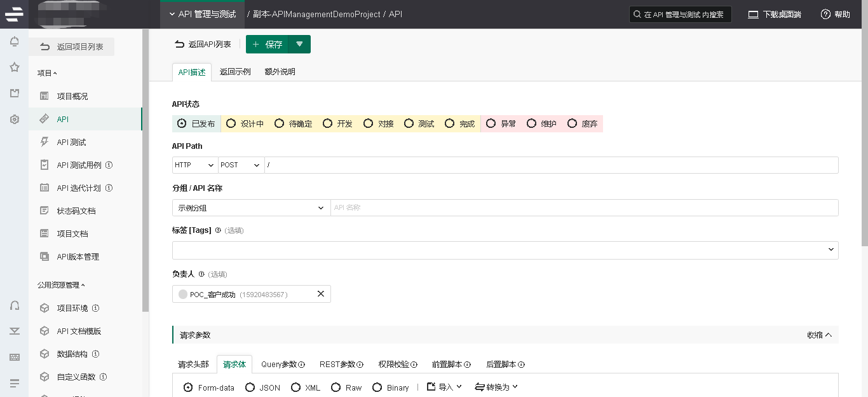Choose the 废弃 API status option
Image resolution: width=868 pixels, height=397 pixels.
point(572,123)
